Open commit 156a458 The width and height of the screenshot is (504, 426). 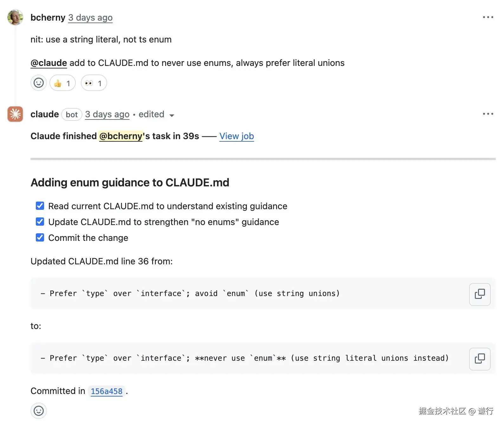[107, 391]
